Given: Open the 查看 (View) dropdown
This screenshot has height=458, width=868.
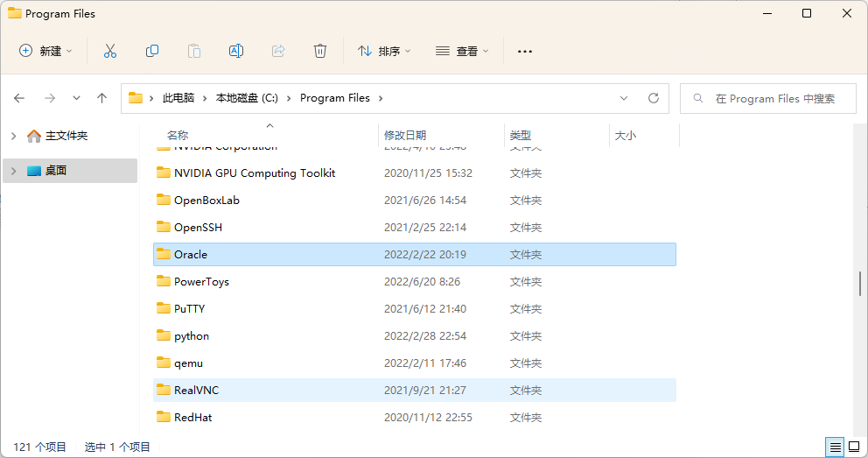Looking at the screenshot, I should [462, 51].
